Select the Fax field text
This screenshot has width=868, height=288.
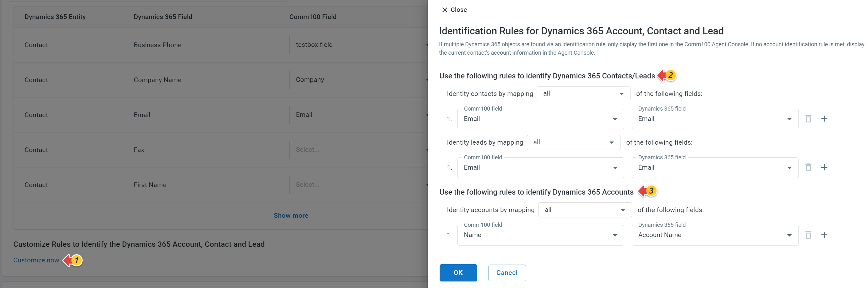click(x=139, y=150)
